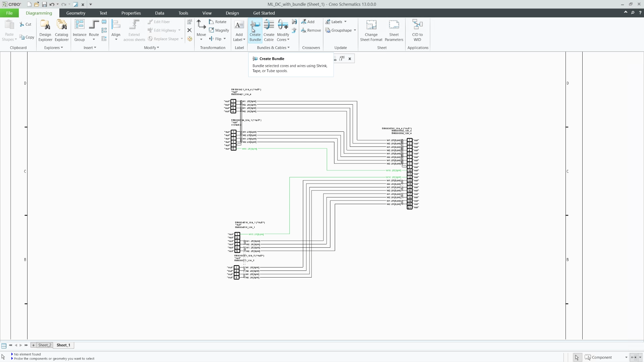Click the Create Bundle button
This screenshot has height=362, width=644.
point(255,31)
